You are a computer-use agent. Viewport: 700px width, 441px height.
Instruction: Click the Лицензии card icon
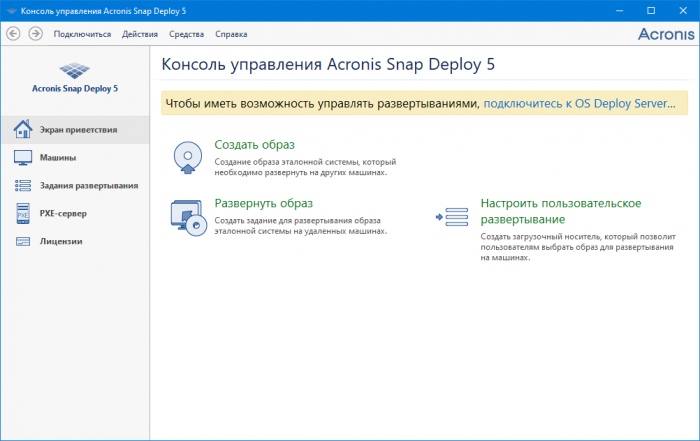pyautogui.click(x=22, y=241)
